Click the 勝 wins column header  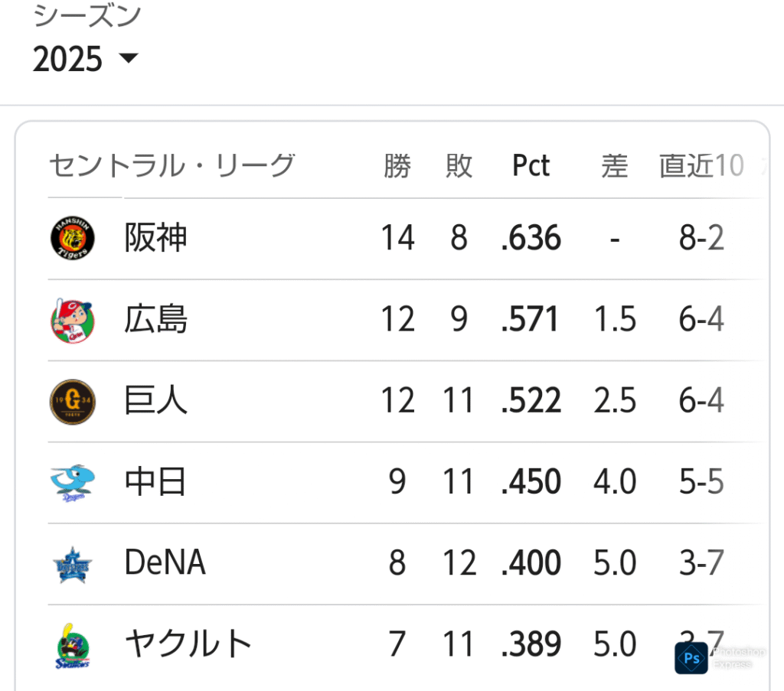click(397, 166)
